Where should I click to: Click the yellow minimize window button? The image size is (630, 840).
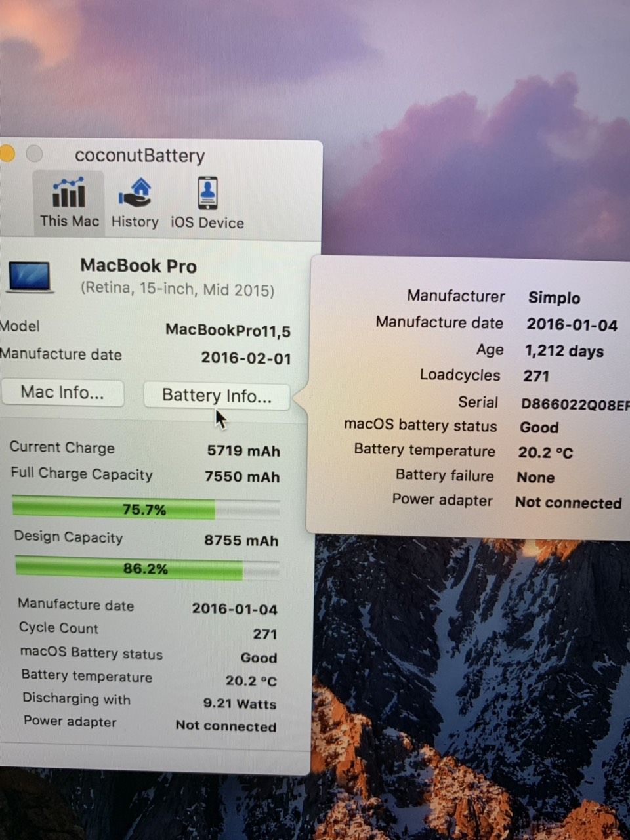(7, 154)
